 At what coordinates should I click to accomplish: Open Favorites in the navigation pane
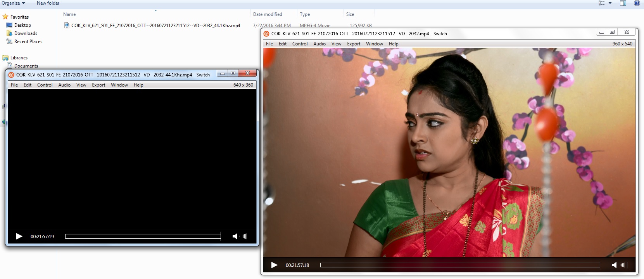click(x=19, y=17)
